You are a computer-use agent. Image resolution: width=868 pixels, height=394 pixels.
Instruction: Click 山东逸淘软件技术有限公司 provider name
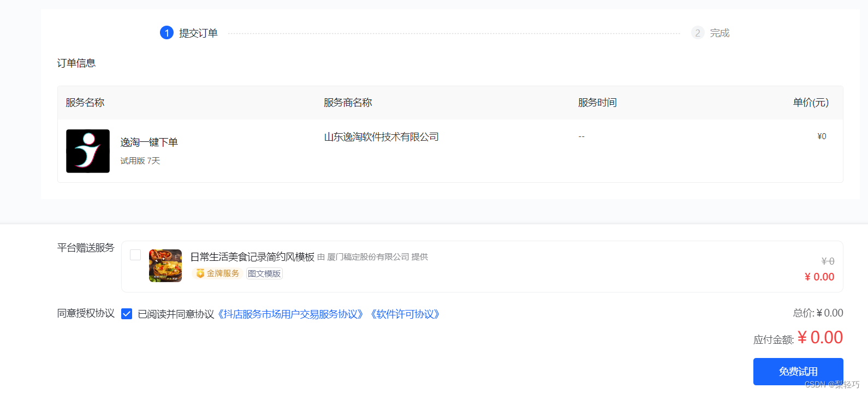[382, 137]
